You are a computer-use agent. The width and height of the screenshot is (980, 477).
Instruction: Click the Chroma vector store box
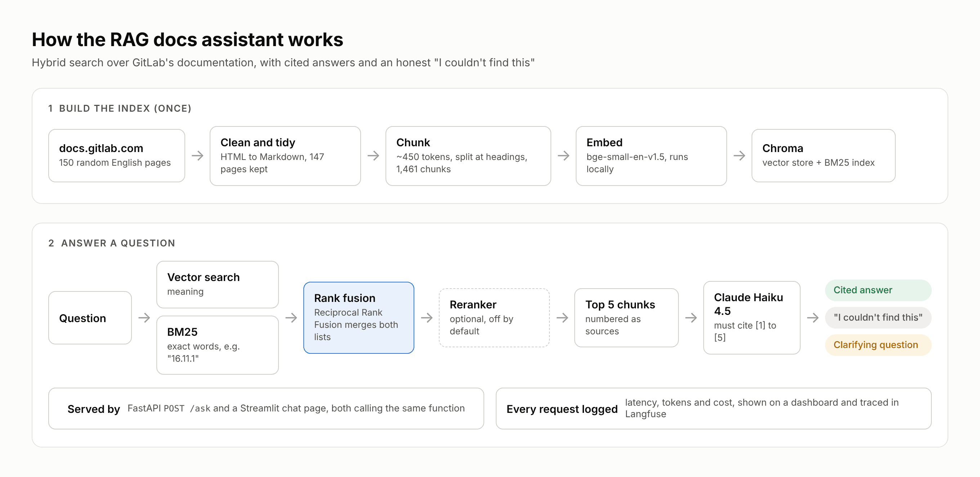(x=823, y=156)
